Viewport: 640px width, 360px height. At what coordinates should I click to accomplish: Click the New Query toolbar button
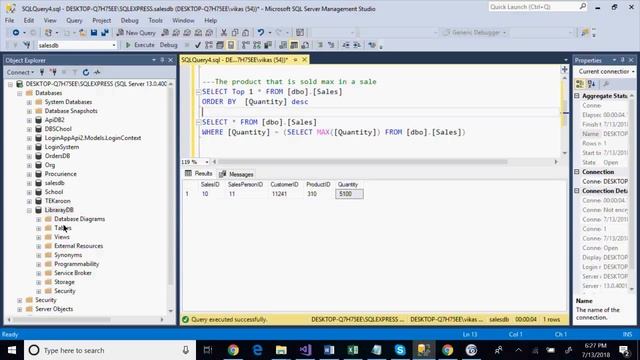(136, 33)
